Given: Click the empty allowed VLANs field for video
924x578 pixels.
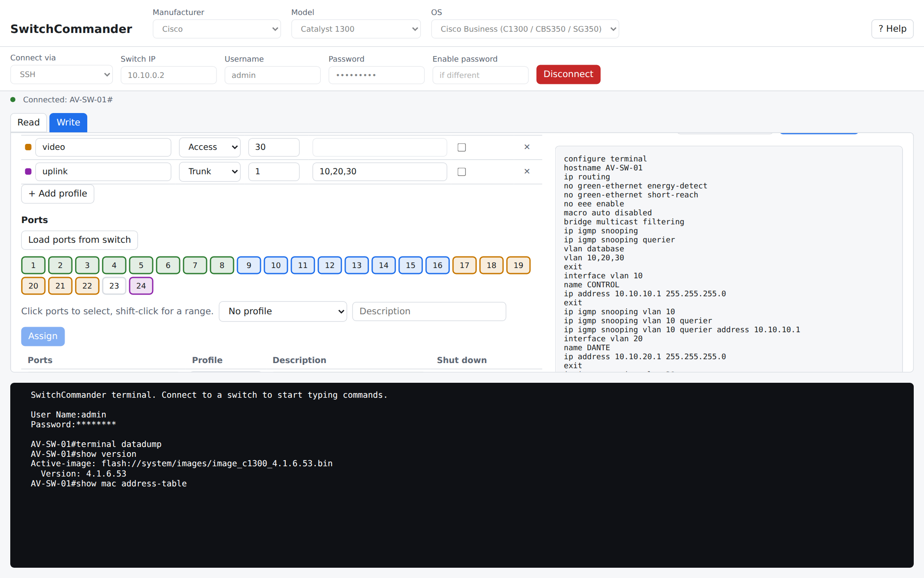Looking at the screenshot, I should coord(380,147).
